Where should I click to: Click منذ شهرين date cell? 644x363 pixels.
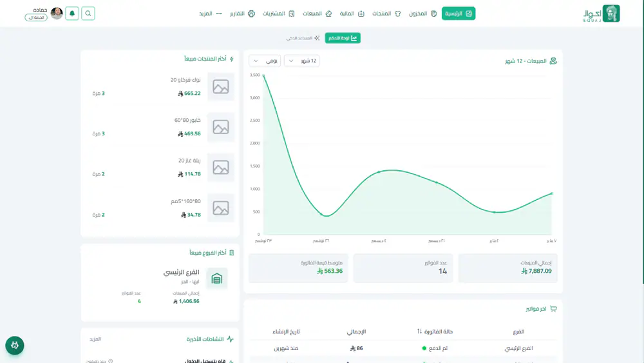[287, 348]
